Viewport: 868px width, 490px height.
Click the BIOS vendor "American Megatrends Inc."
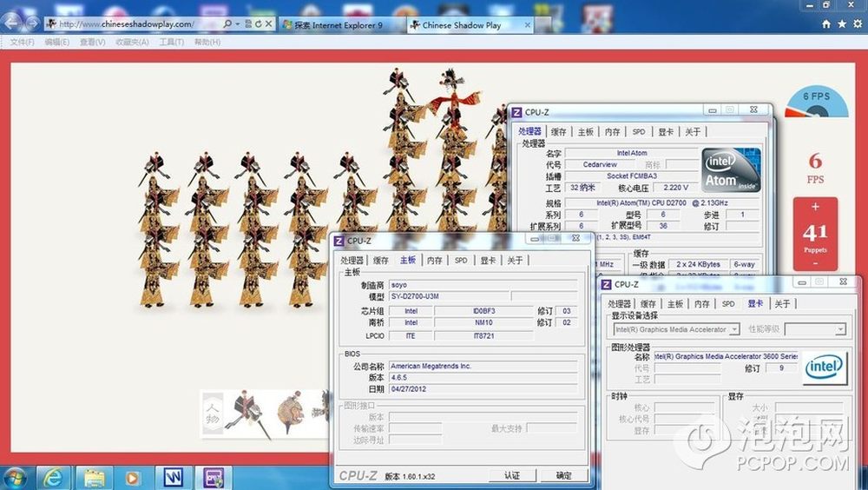431,367
